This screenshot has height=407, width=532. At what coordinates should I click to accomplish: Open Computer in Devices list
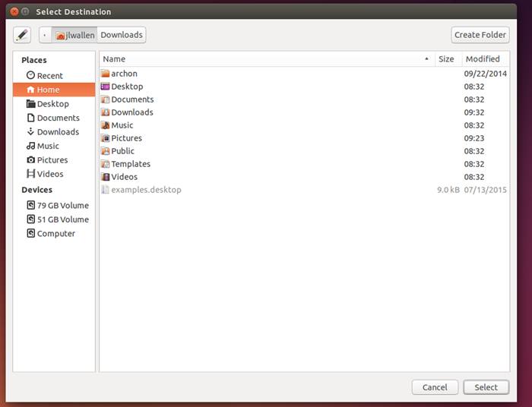[54, 233]
